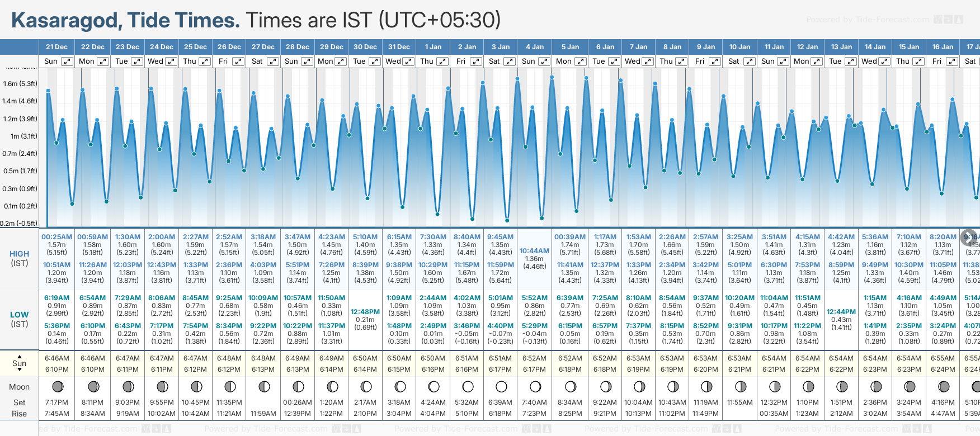Screen dimensions: 980x436
Task: Click the Kasaragod, Tide Times heading
Action: click(125, 20)
